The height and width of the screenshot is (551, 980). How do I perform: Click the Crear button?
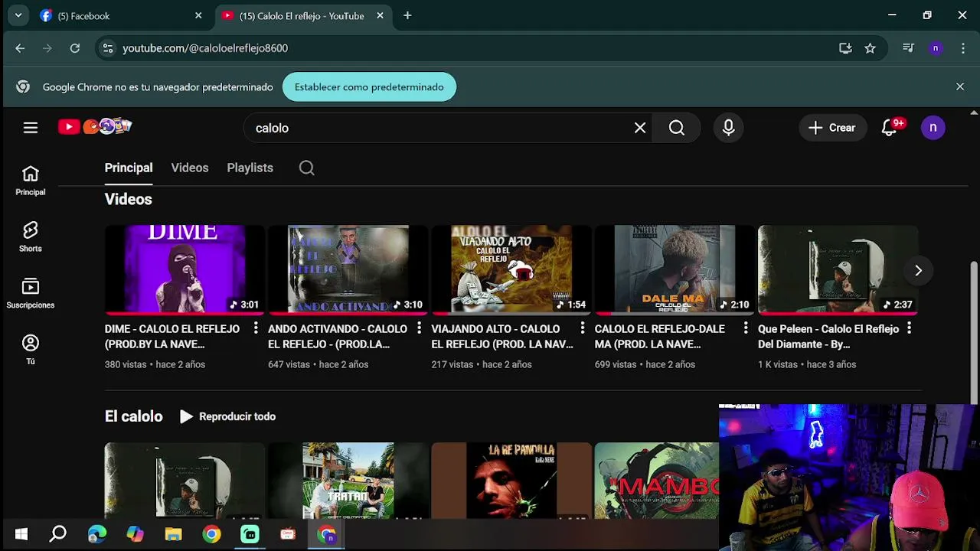pyautogui.click(x=832, y=128)
